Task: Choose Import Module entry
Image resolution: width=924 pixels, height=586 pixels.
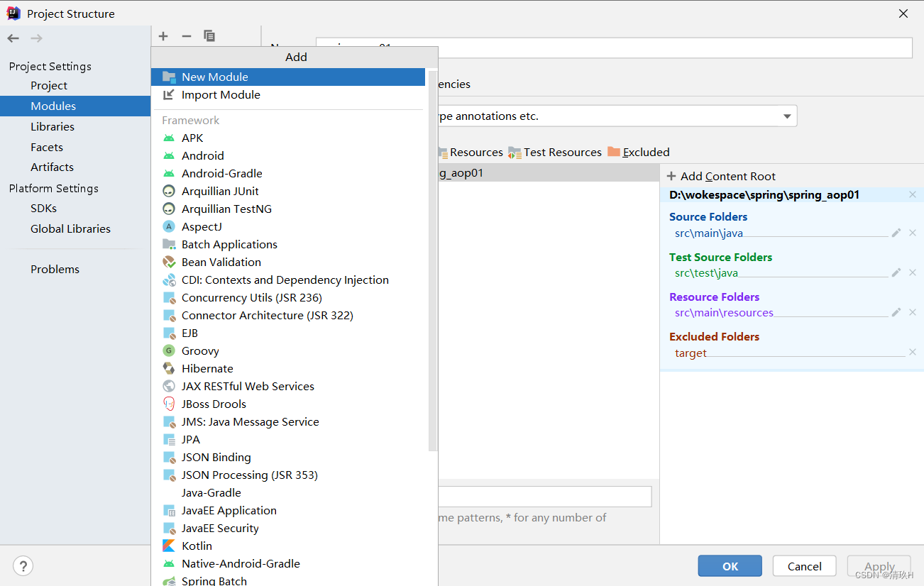Action: coord(288,94)
